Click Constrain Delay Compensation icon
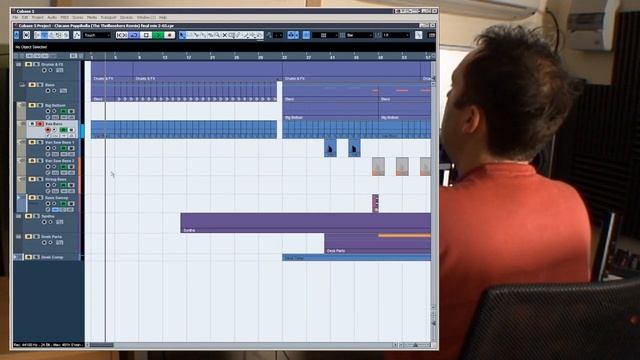Viewport: 640px width, 360px height. click(x=26, y=35)
